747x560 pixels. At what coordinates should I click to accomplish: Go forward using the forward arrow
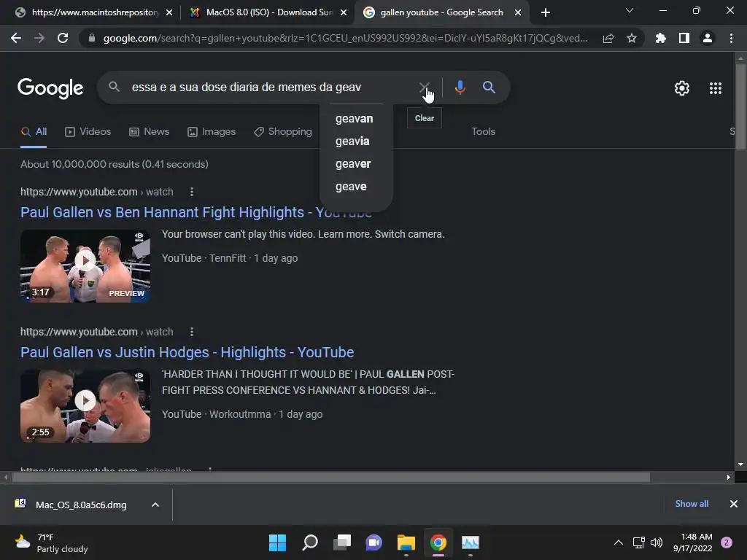click(39, 38)
